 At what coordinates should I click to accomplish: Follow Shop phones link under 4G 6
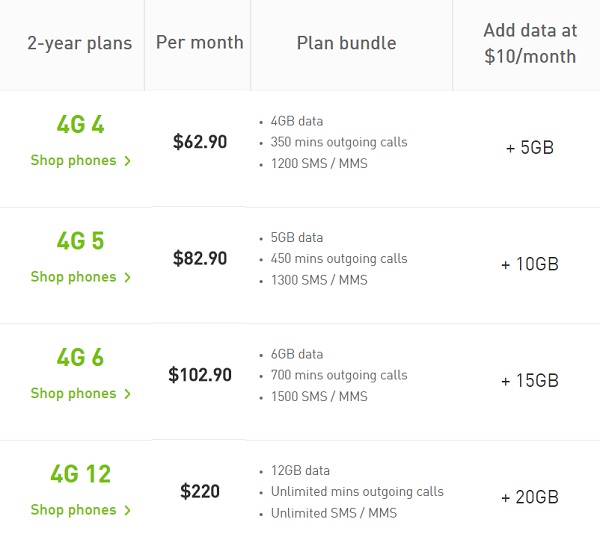coord(73,394)
